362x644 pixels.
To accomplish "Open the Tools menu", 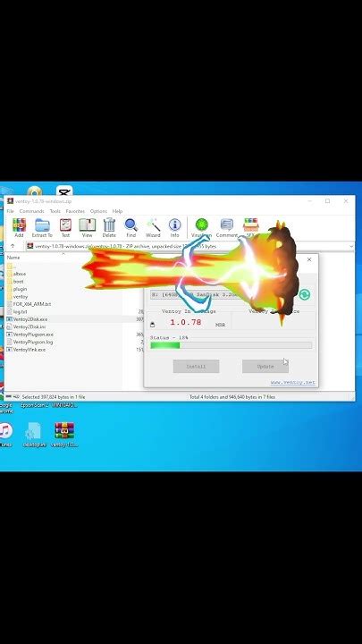I will coord(55,211).
